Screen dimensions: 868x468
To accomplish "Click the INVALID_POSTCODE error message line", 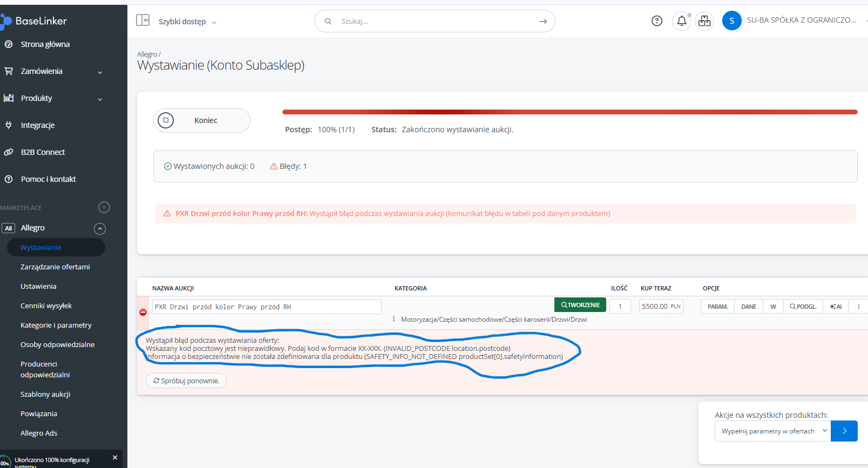I will (x=328, y=349).
